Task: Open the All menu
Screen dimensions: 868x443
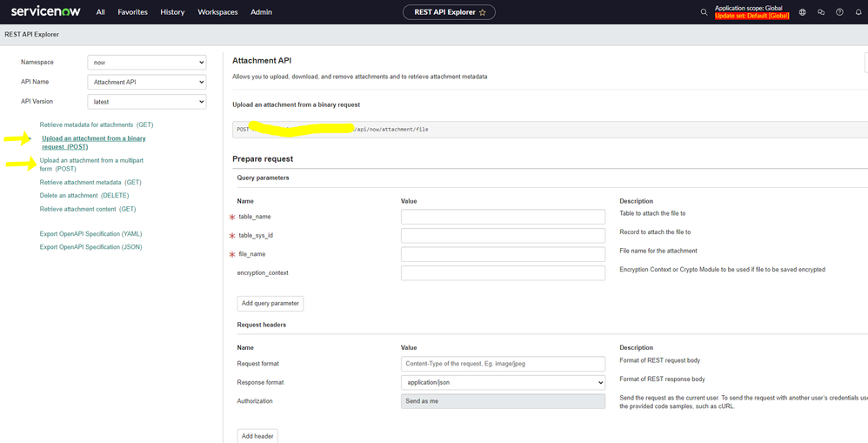Action: pos(100,12)
